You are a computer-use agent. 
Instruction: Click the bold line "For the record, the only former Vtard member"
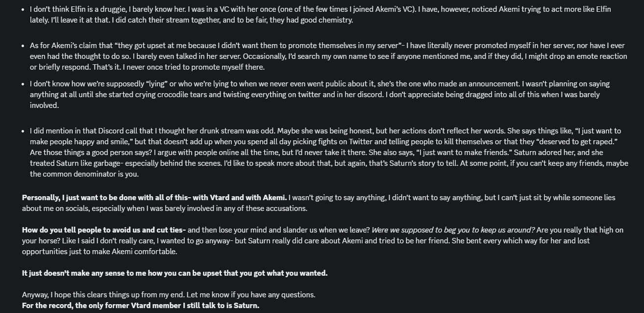coord(141,306)
